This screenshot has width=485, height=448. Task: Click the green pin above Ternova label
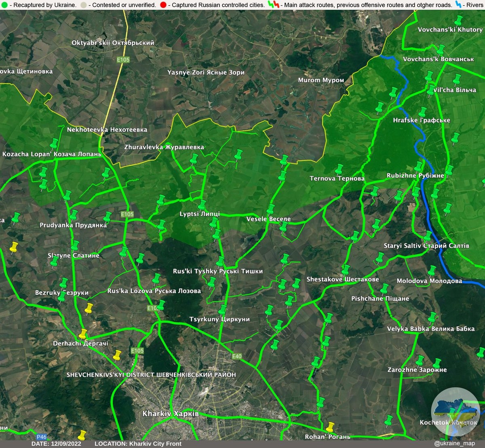(x=339, y=169)
